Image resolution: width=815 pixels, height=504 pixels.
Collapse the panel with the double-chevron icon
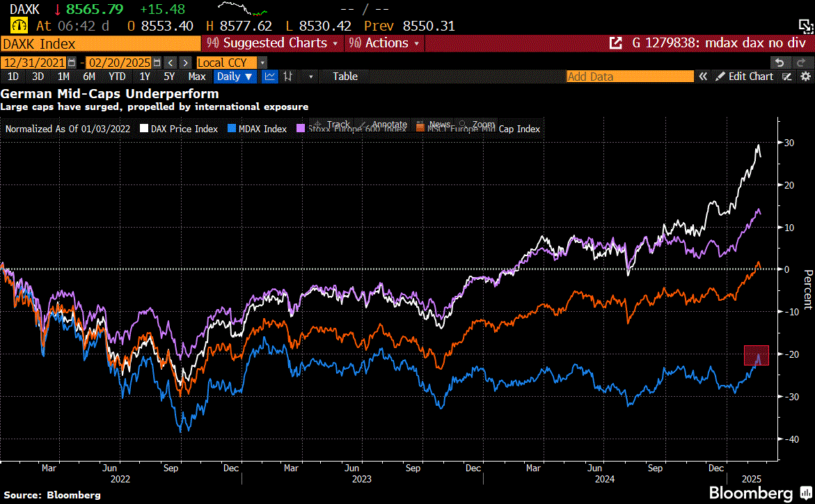(703, 77)
